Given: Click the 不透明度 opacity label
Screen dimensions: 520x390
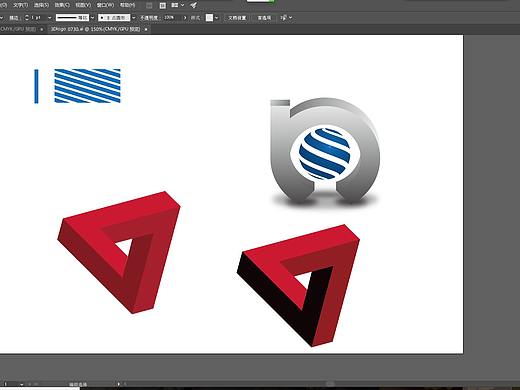Looking at the screenshot, I should pos(149,18).
